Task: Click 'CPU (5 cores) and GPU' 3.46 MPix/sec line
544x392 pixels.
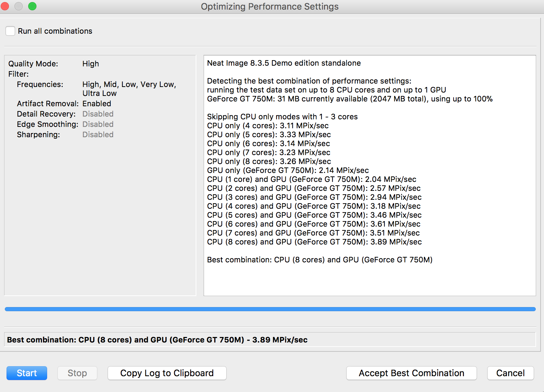Action: tap(314, 215)
